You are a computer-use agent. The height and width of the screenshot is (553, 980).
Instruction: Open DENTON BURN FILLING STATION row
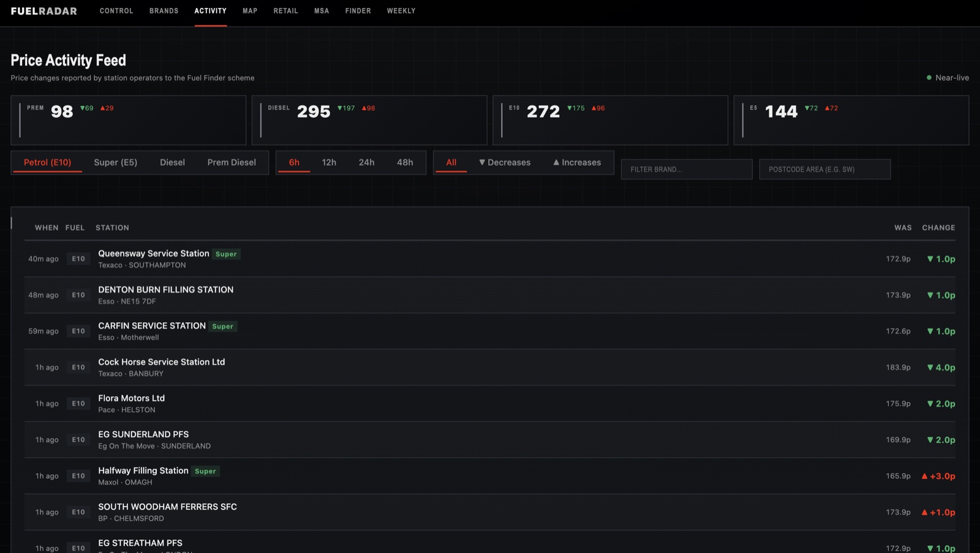point(490,295)
